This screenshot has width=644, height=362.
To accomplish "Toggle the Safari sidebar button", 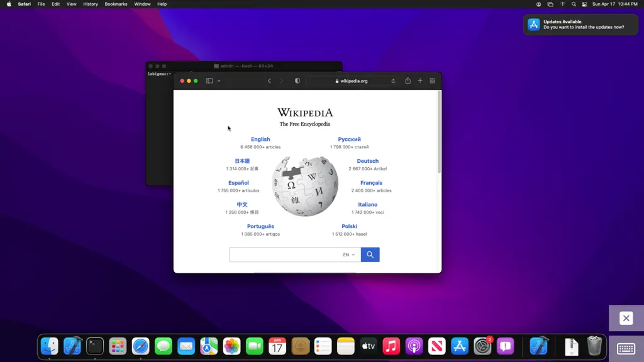I will [x=209, y=81].
